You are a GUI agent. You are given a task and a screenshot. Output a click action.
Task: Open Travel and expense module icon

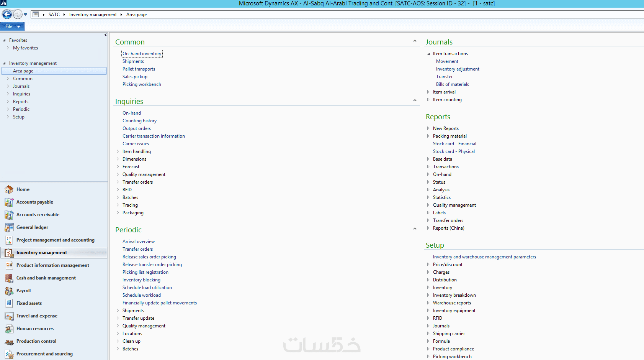tap(9, 316)
